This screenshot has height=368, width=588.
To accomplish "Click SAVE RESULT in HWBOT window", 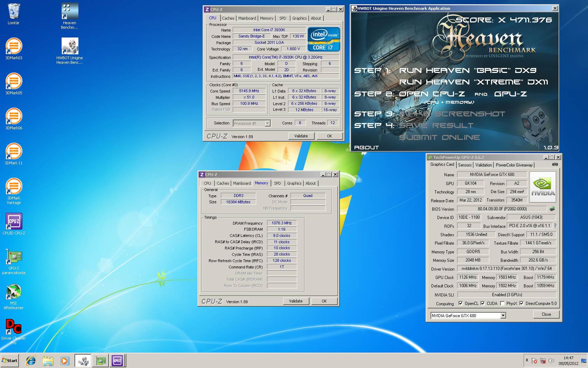I will tap(436, 125).
